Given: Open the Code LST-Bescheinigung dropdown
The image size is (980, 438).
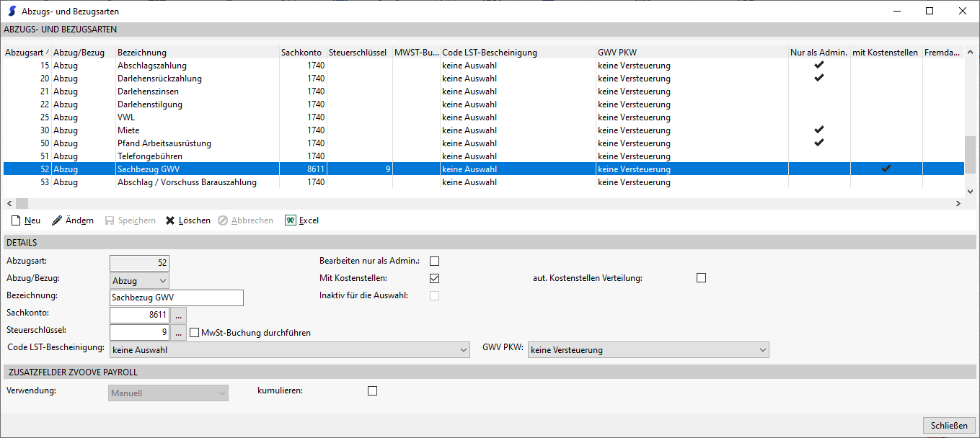Looking at the screenshot, I should 290,350.
